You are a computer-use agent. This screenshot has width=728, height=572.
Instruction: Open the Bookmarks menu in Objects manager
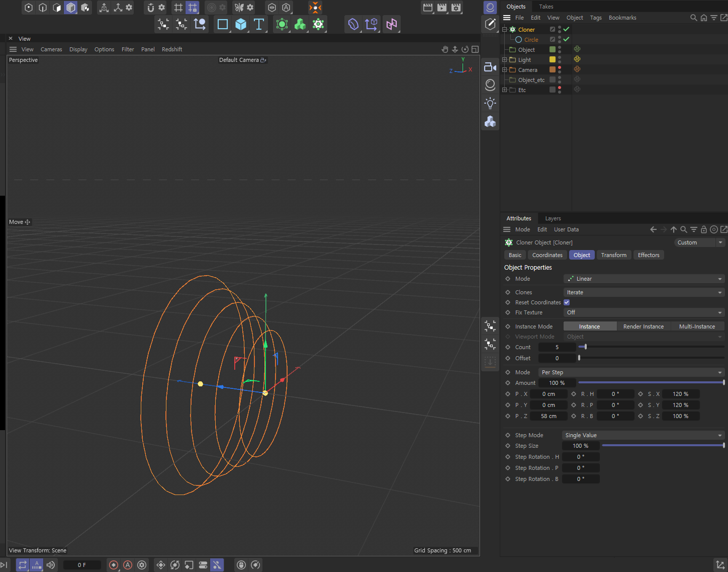622,18
